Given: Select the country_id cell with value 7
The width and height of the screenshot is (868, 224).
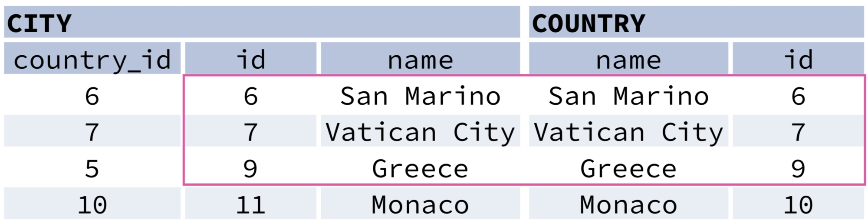Looking at the screenshot, I should pyautogui.click(x=92, y=132).
